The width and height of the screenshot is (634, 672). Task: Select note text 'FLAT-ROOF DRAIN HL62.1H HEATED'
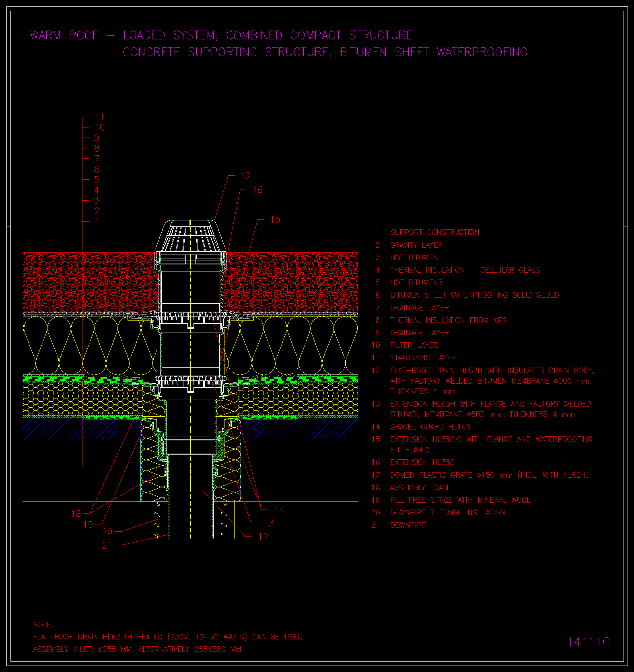point(98,637)
